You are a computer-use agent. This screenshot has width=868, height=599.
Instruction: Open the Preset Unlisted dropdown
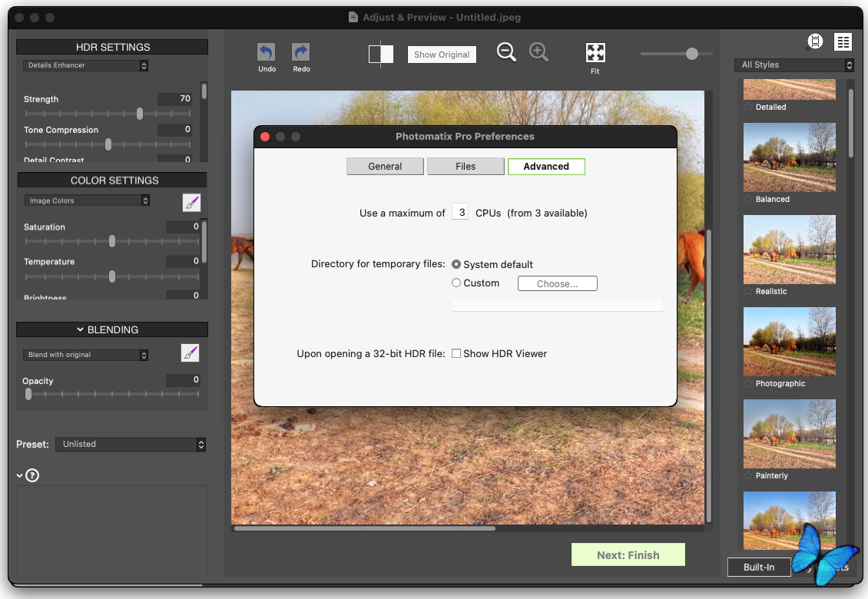131,445
